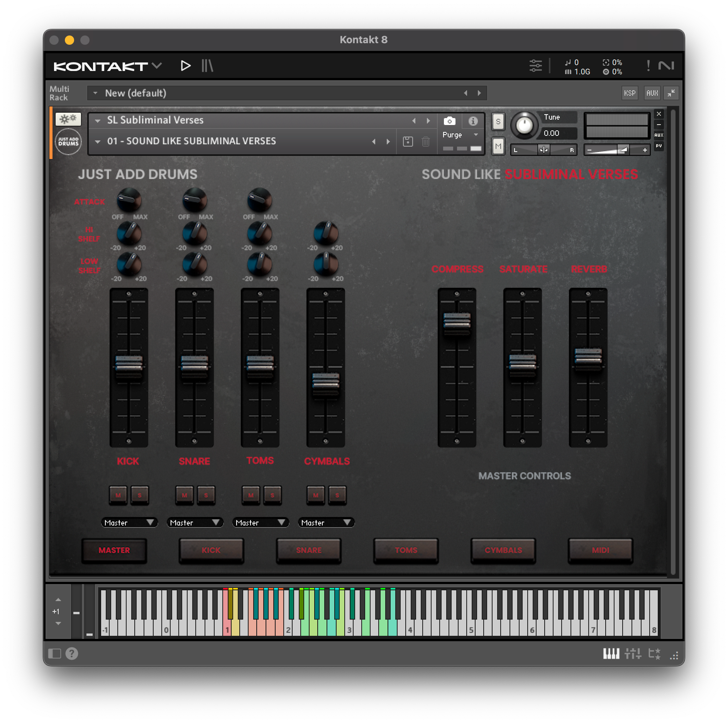Mute the Kick channel

pos(118,495)
